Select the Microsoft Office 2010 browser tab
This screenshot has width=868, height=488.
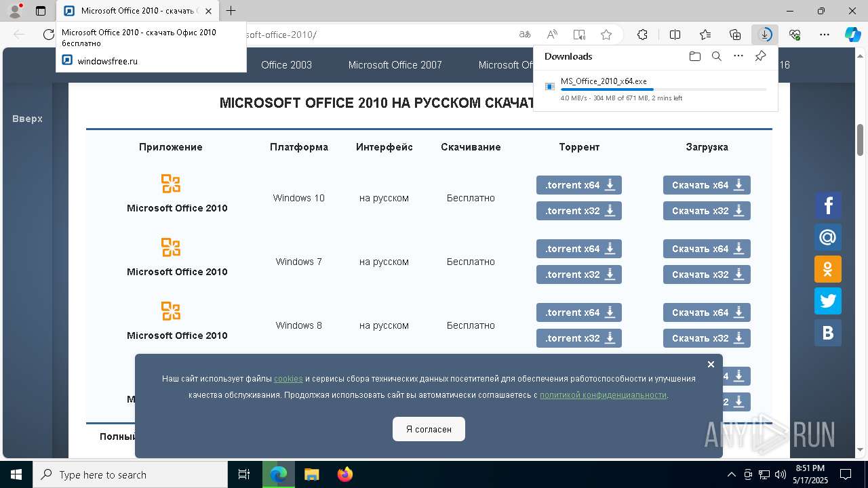click(138, 11)
